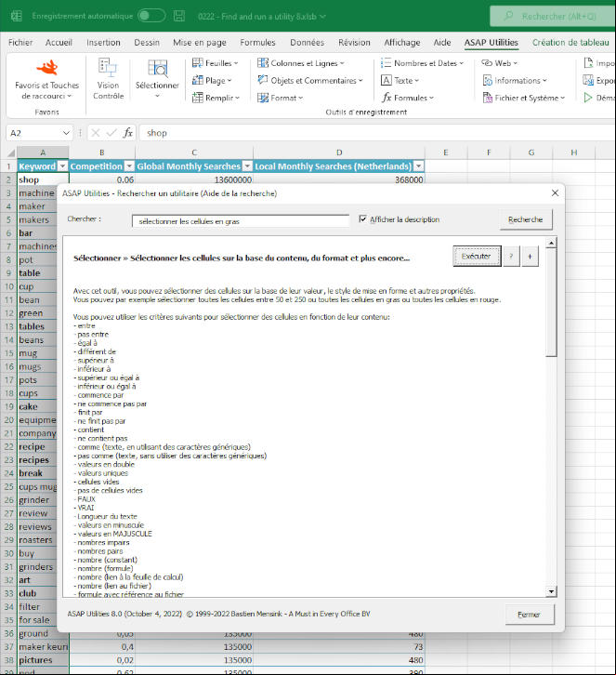Open Local Monthly Searches filter arrow
Image resolution: width=616 pixels, height=675 pixels.
(x=418, y=166)
